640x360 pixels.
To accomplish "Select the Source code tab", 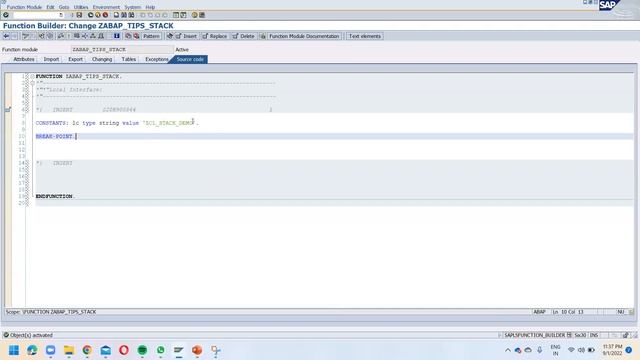I will pos(190,59).
